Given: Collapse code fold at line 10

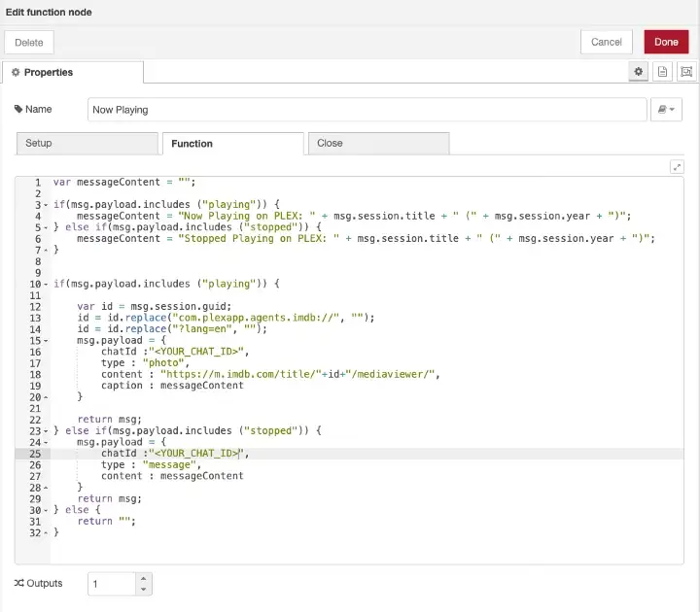Looking at the screenshot, I should pyautogui.click(x=46, y=285).
